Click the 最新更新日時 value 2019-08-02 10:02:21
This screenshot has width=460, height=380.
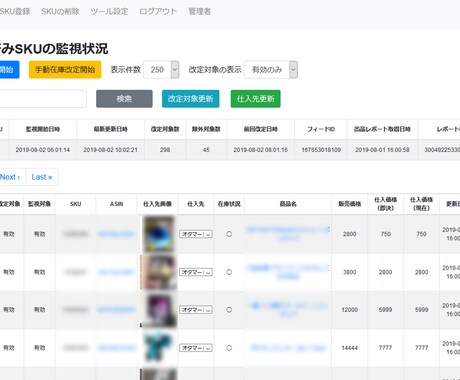click(x=110, y=150)
